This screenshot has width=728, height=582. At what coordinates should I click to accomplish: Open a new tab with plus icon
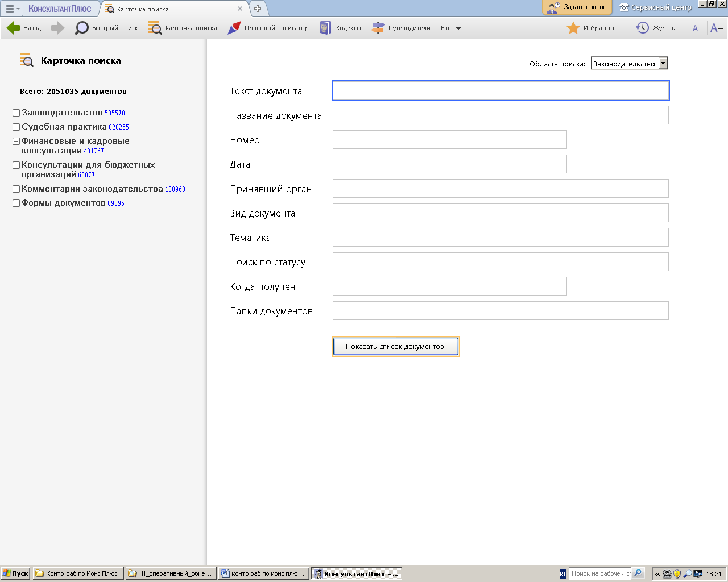point(258,9)
